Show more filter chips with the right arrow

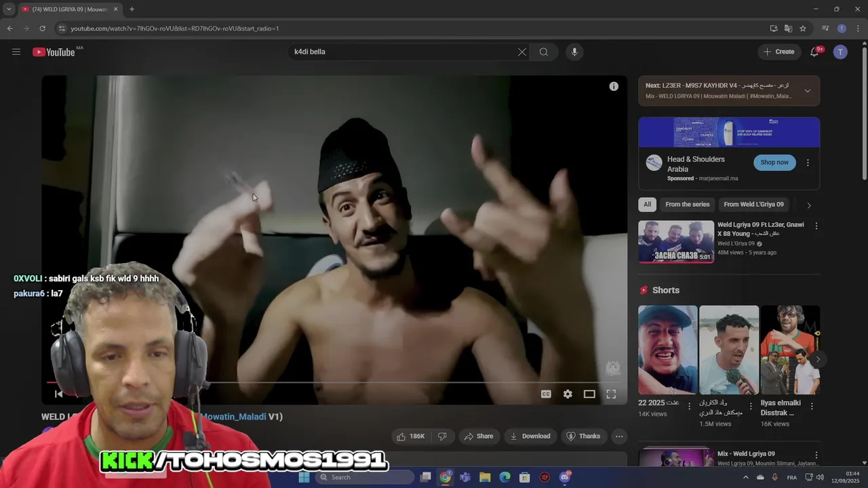pyautogui.click(x=808, y=205)
